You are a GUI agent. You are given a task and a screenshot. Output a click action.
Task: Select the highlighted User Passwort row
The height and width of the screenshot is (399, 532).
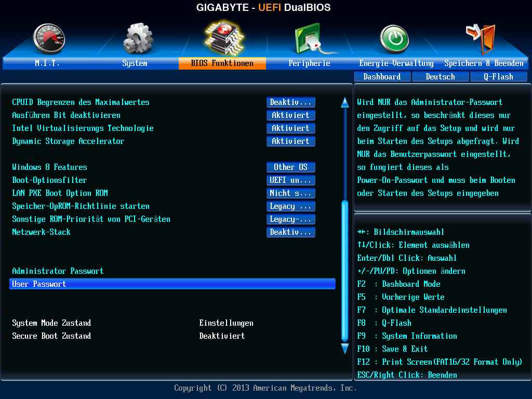point(172,284)
